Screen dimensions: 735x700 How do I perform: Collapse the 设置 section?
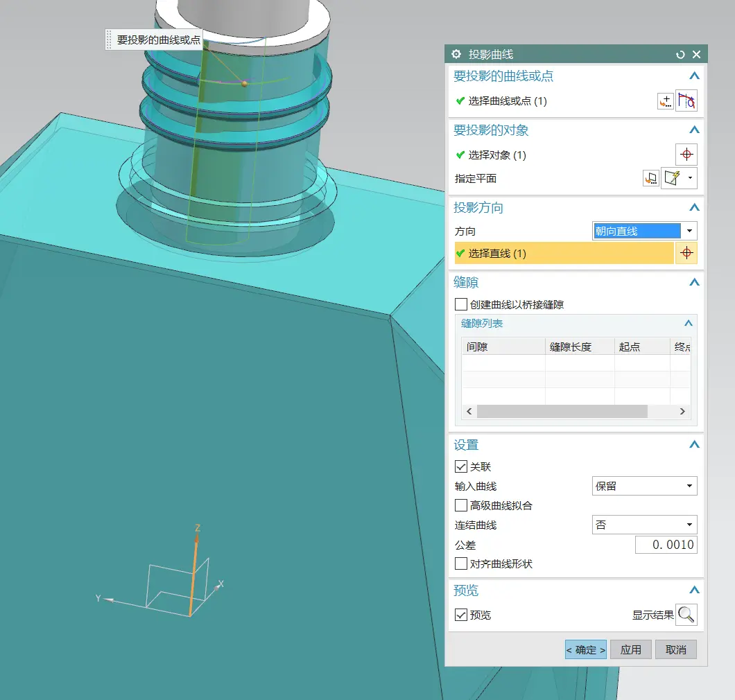694,445
